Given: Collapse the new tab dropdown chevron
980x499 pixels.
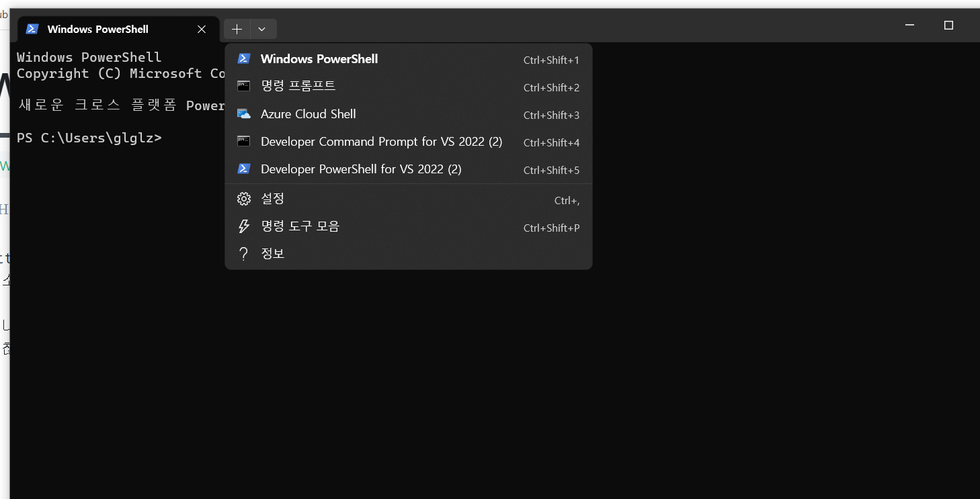Looking at the screenshot, I should 263,29.
